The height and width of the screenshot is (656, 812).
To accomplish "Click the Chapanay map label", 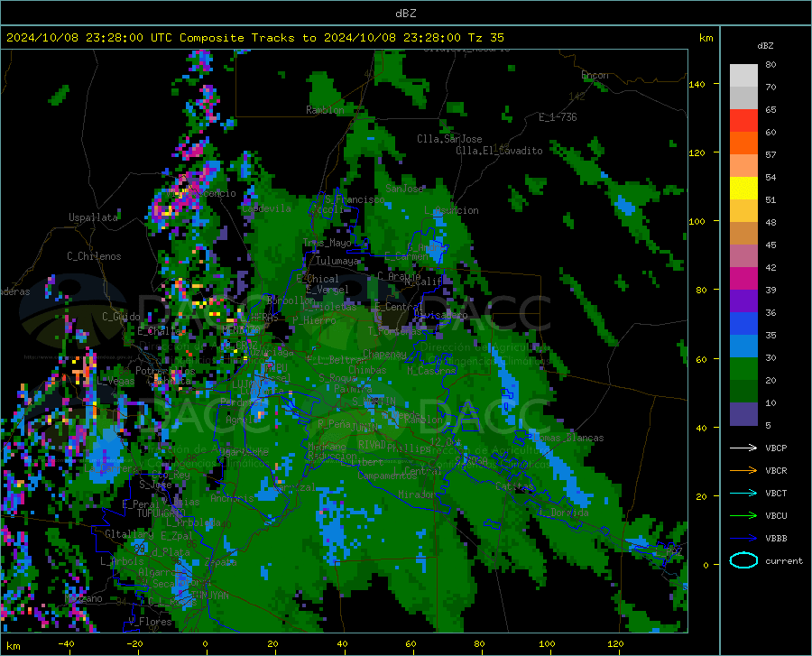I will coord(384,354).
